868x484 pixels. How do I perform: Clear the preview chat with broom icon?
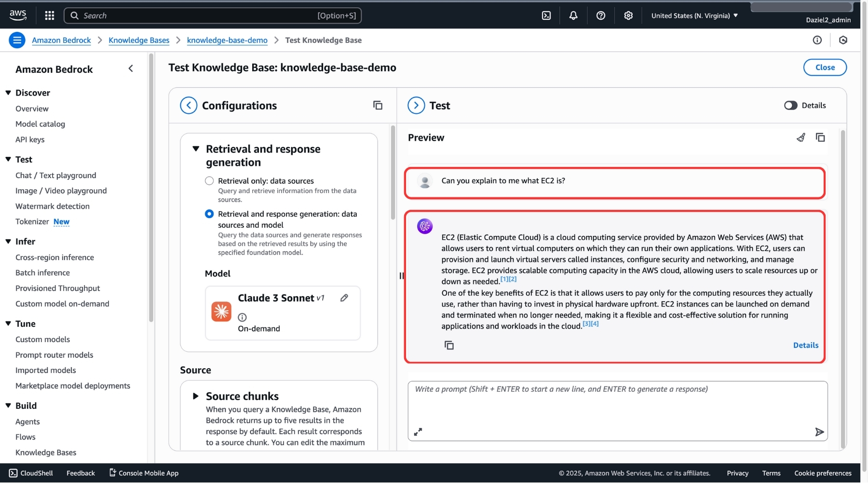[800, 138]
